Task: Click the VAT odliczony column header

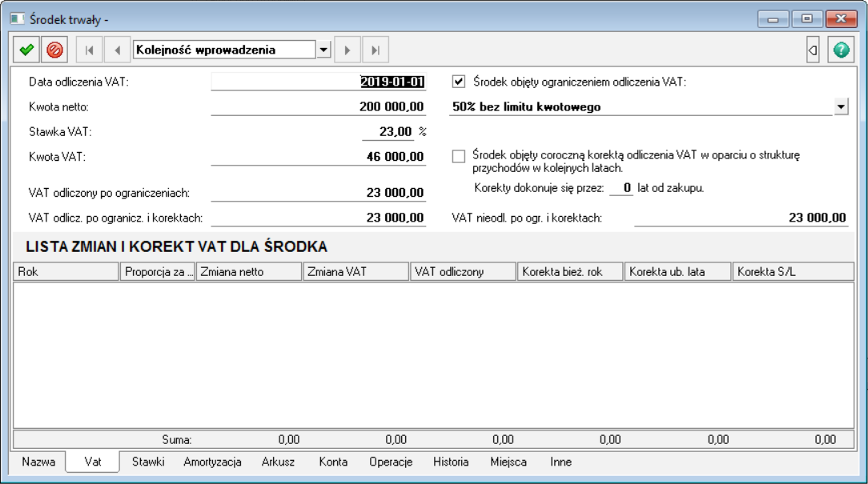Action: tap(464, 272)
